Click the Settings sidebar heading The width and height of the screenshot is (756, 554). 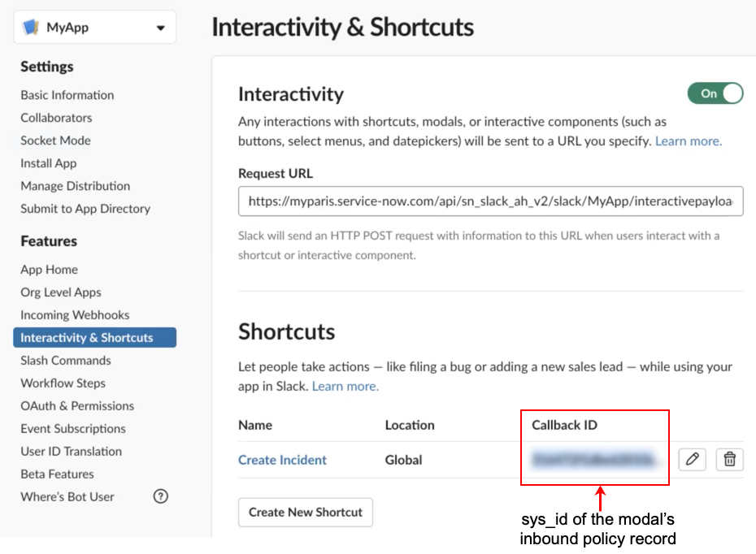(47, 67)
